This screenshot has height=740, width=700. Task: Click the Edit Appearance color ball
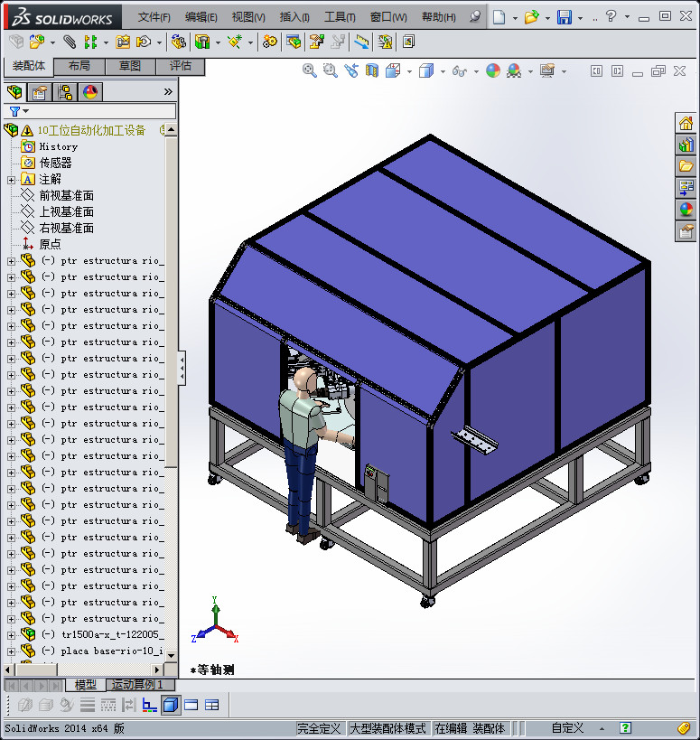pyautogui.click(x=493, y=70)
